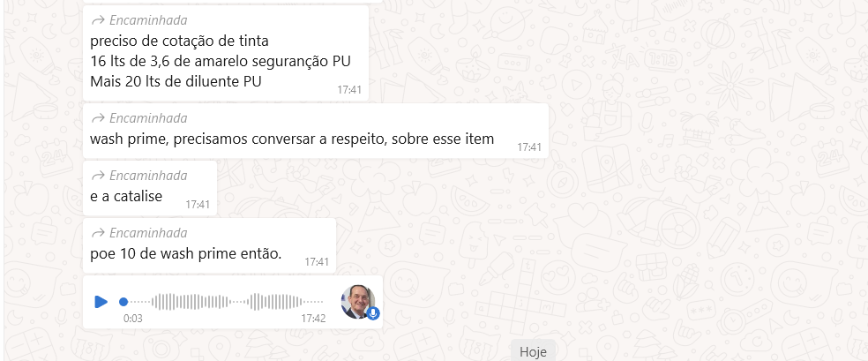Click the 'Hoje' date divider chip
The image size is (868, 361).
[533, 351]
